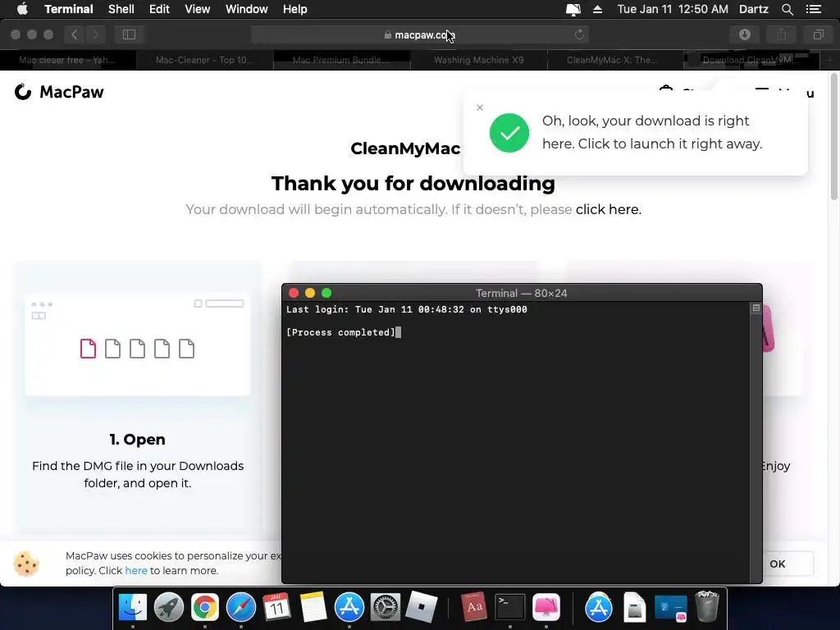Switch to 'CleanMyMac X: The...' tab
840x630 pixels.
(x=615, y=60)
